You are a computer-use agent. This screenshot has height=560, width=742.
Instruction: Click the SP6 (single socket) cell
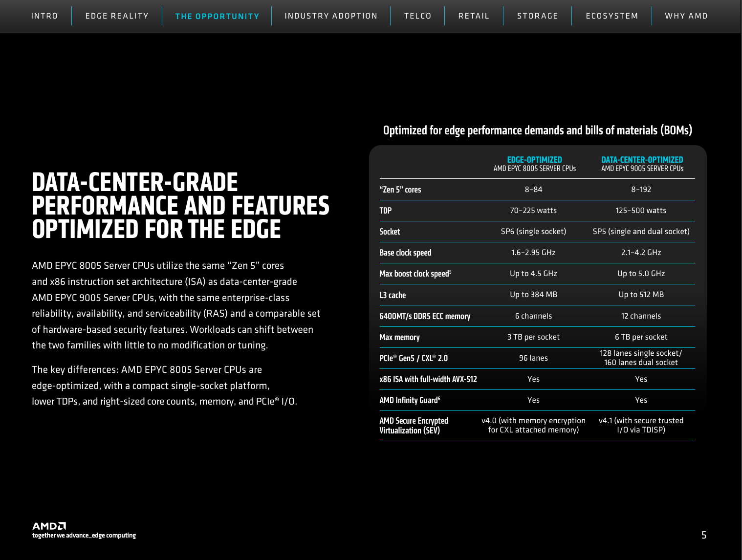coord(533,232)
